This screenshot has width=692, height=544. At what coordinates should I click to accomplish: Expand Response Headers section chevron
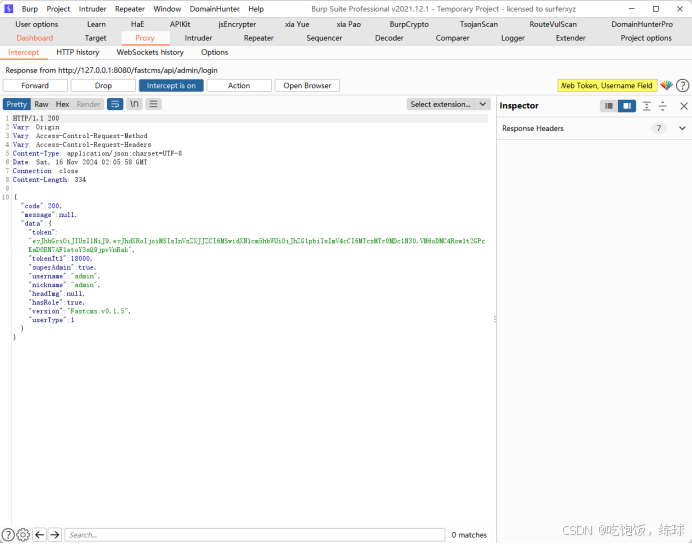pyautogui.click(x=682, y=128)
